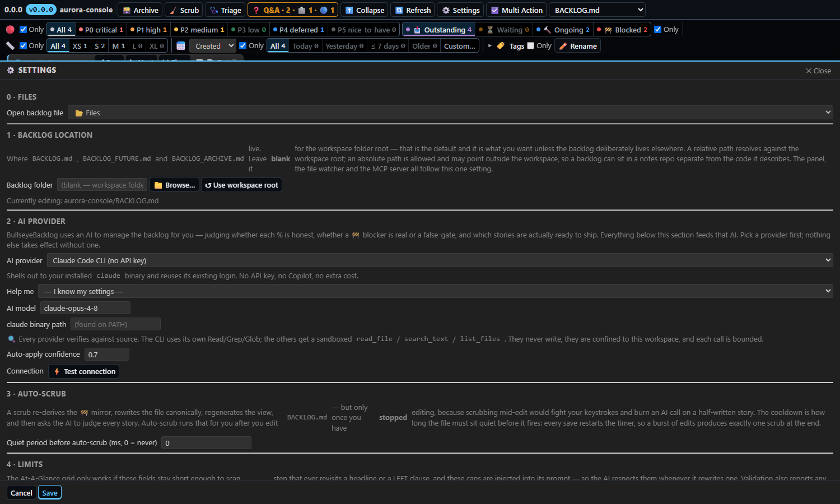Viewport: 840px width, 504px height.
Task: Open the Archive toolbar button
Action: point(140,10)
